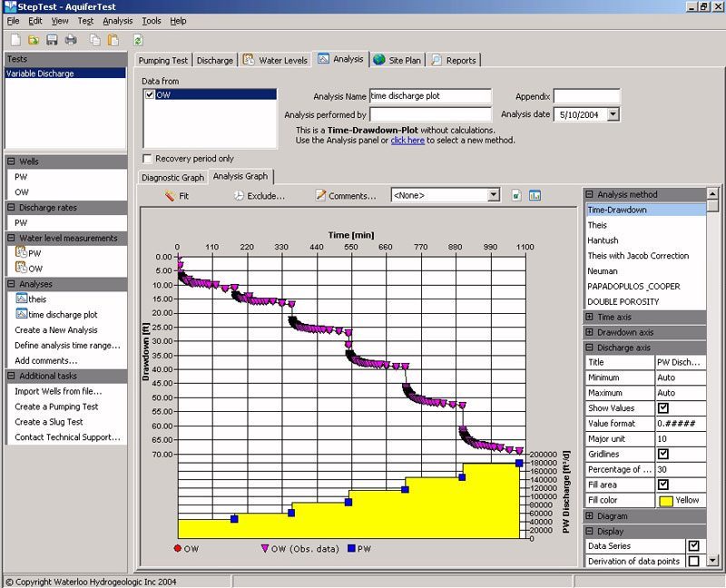Collapse the Analyses section

pyautogui.click(x=11, y=284)
